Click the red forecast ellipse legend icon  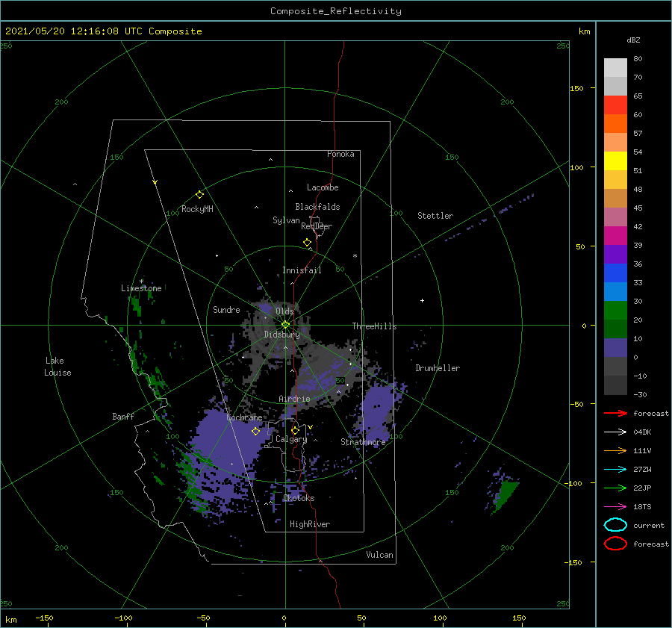[615, 544]
